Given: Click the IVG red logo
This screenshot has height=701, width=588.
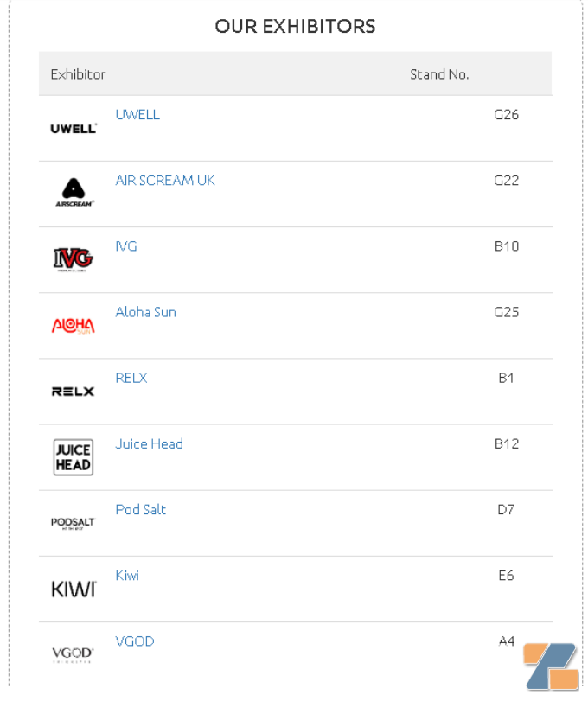Looking at the screenshot, I should pos(73,259).
